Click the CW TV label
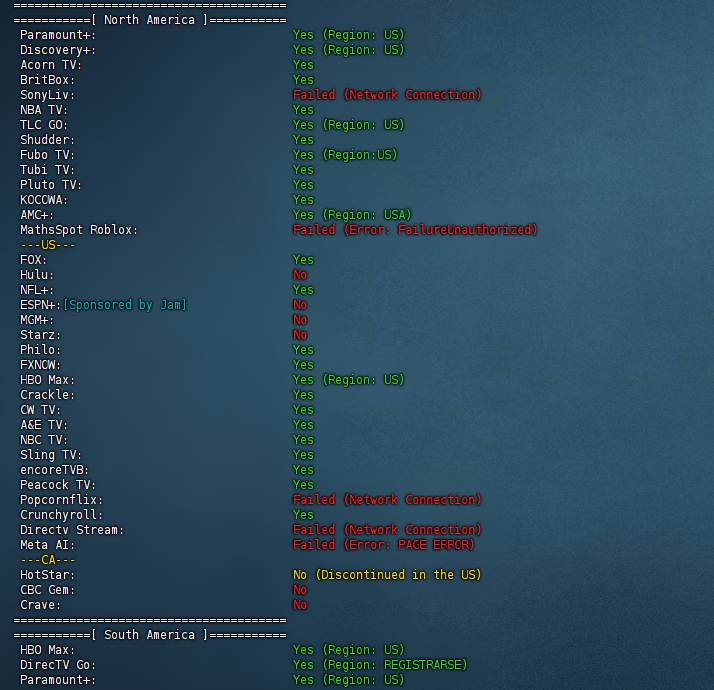714x690 pixels. 40,410
